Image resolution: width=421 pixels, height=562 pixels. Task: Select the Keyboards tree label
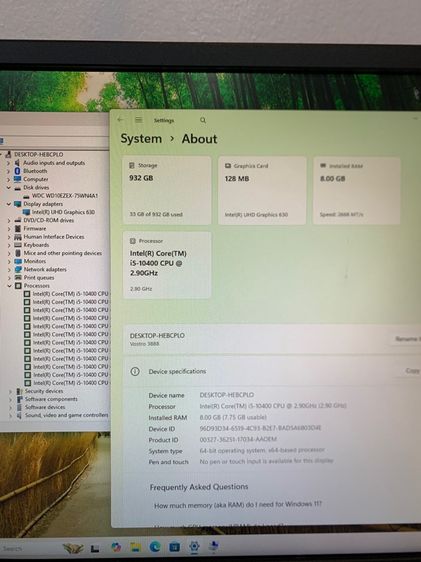coord(36,245)
